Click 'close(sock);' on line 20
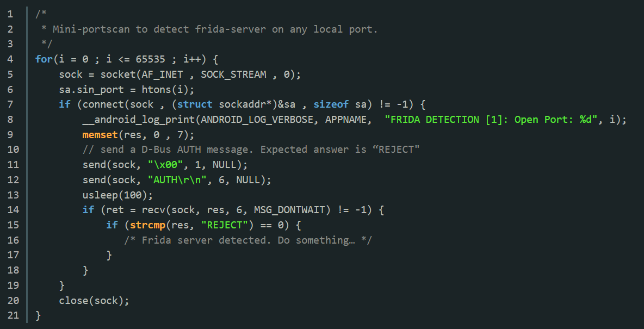This screenshot has height=329, width=644. (94, 301)
